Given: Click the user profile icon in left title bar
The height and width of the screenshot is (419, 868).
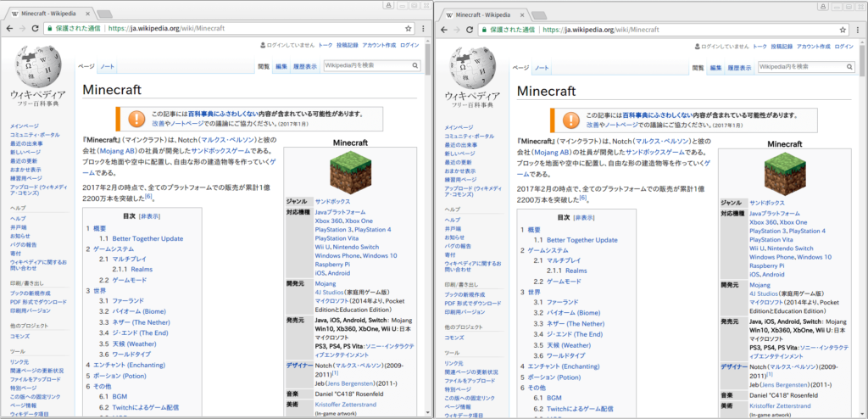Looking at the screenshot, I should (388, 5).
